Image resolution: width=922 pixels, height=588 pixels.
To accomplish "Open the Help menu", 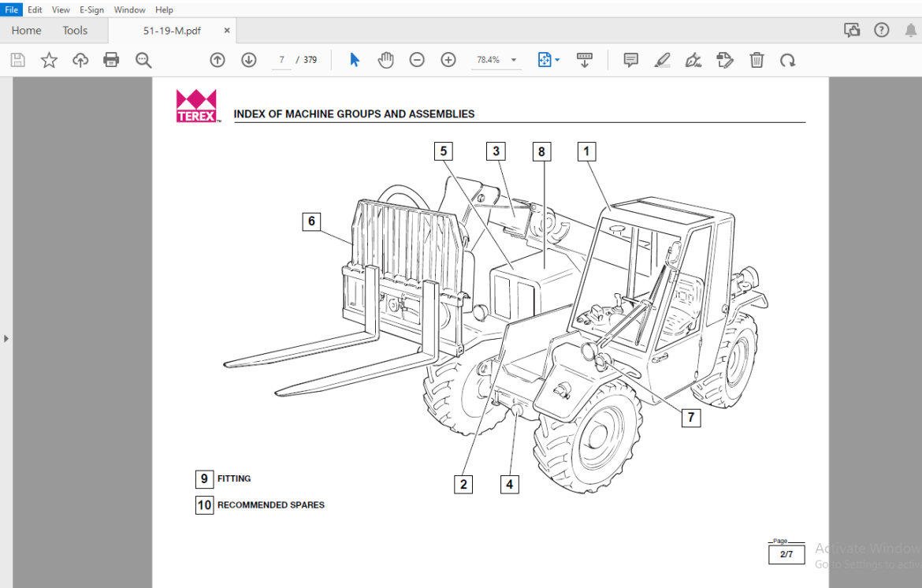I will [164, 9].
